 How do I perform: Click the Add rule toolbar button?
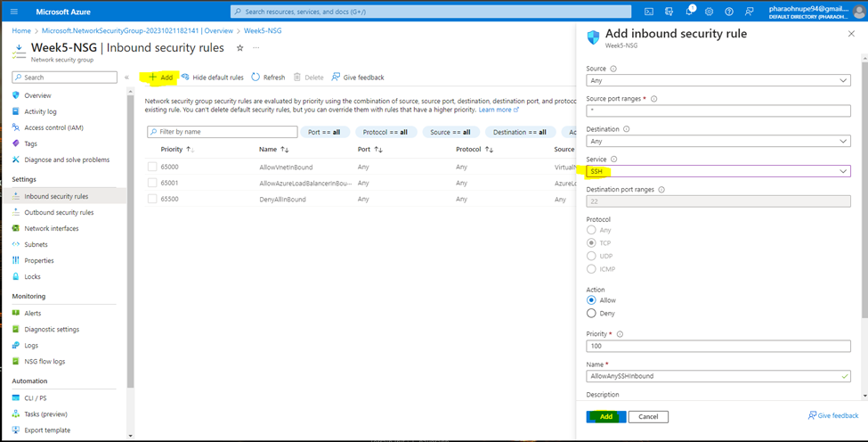click(161, 78)
